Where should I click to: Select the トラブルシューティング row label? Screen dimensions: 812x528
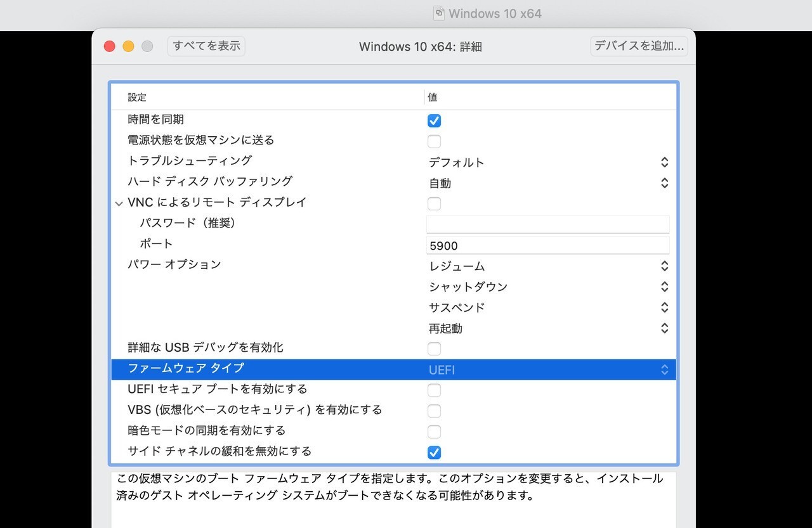coord(190,160)
